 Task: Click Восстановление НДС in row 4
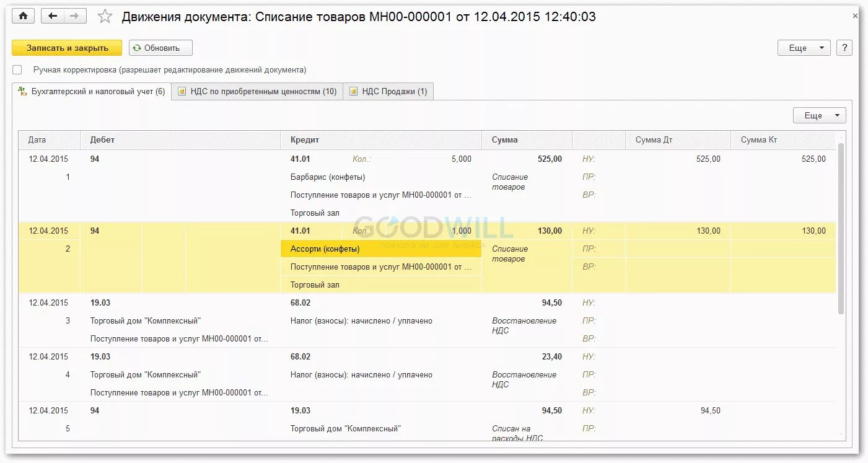tap(524, 379)
